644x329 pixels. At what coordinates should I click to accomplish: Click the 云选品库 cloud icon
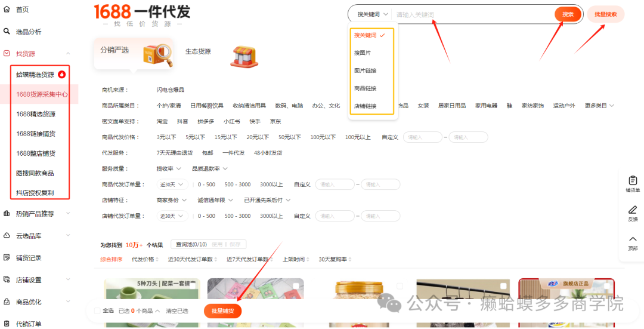pos(7,236)
